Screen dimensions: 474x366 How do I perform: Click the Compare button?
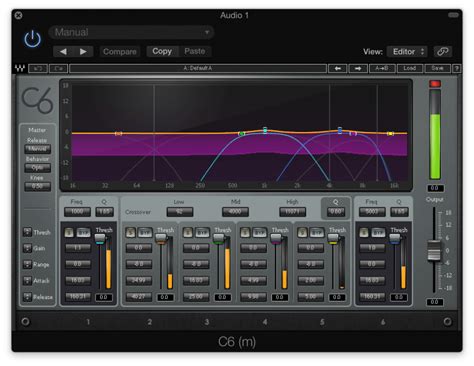pyautogui.click(x=120, y=52)
